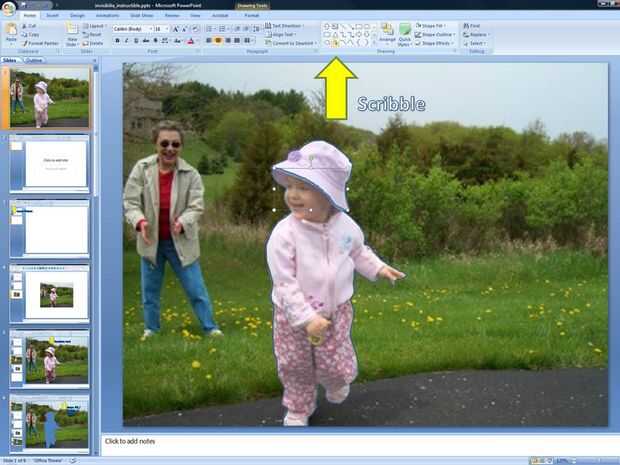The height and width of the screenshot is (465, 620).
Task: Select the sixth thumbnail with blue silhouette
Action: [49, 424]
